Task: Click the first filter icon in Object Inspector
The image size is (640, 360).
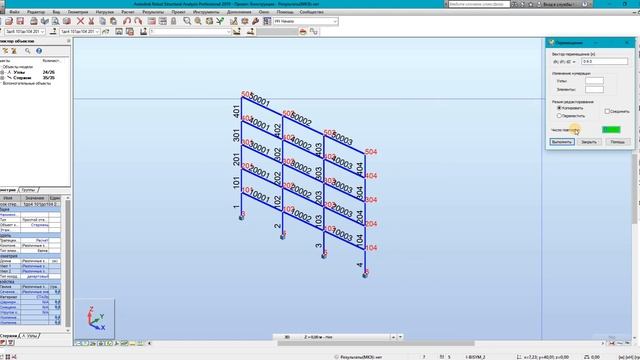Action: point(5,51)
